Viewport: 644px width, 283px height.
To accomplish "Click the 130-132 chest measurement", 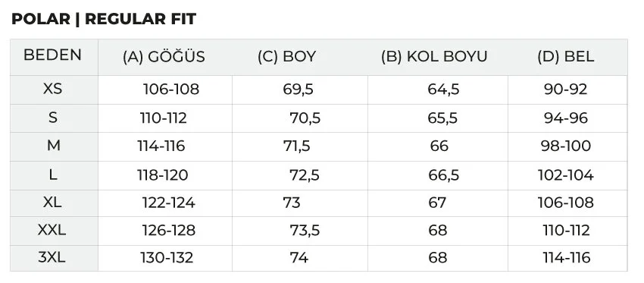I will (167, 257).
